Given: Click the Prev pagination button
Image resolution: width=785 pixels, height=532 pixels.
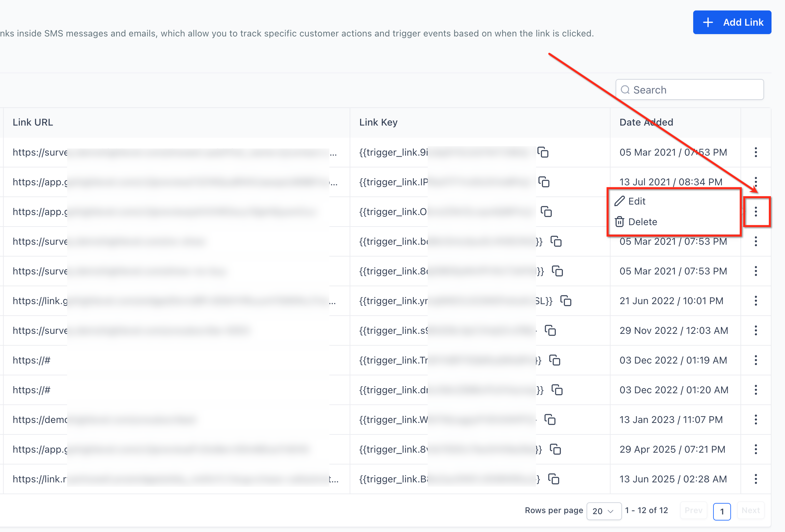Looking at the screenshot, I should (693, 510).
